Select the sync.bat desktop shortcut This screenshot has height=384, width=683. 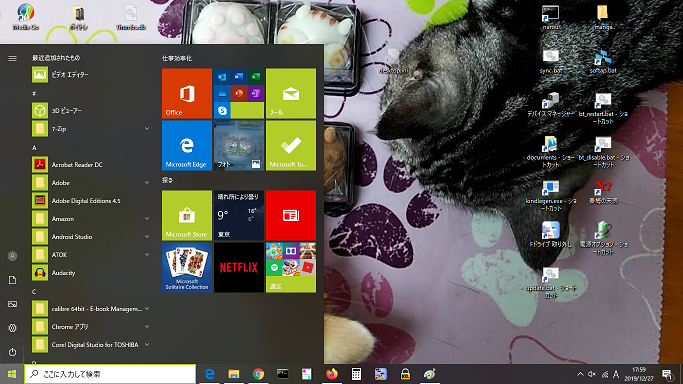click(x=551, y=61)
